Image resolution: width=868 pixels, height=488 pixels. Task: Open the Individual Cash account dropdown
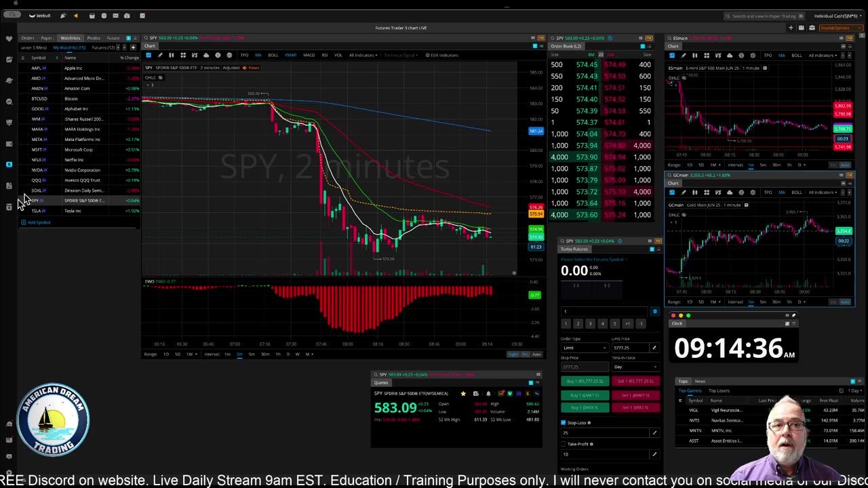pos(838,16)
